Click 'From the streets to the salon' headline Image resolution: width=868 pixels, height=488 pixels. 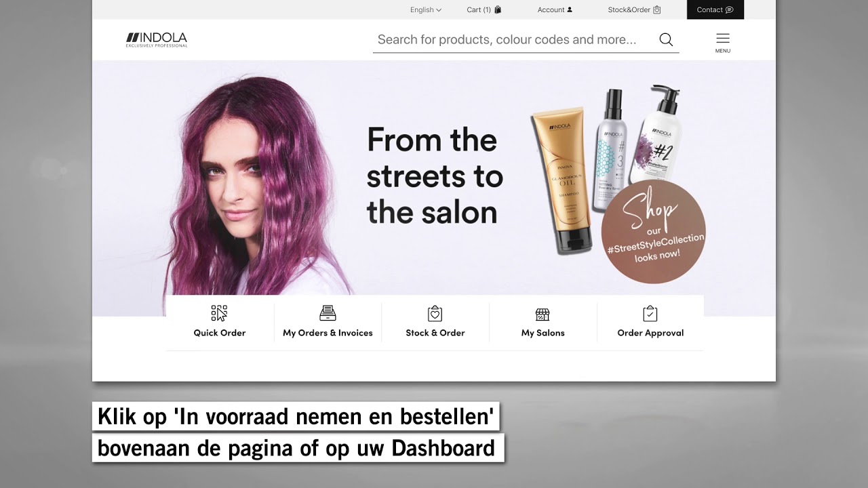point(435,176)
